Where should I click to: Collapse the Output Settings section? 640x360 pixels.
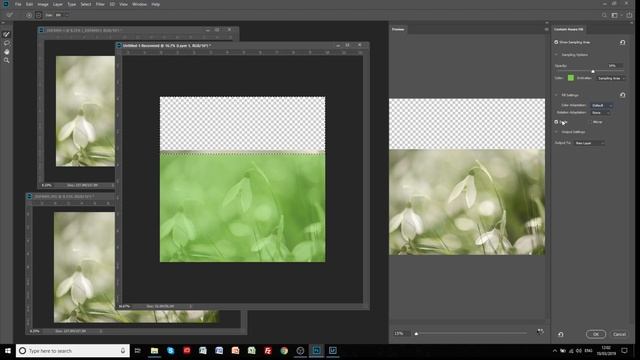click(x=556, y=132)
